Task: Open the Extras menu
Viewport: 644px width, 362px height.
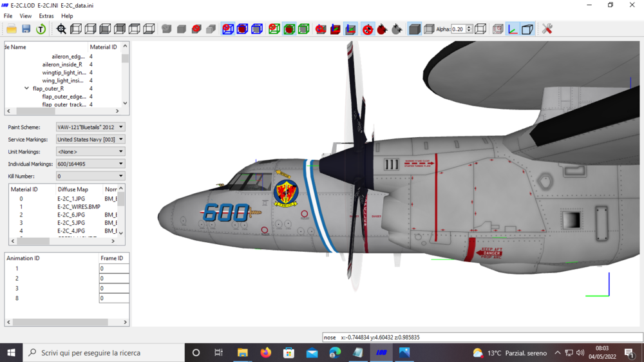Action: (x=46, y=16)
